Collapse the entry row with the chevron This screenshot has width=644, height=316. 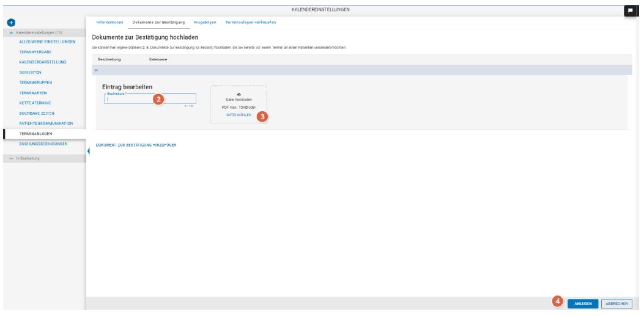click(x=95, y=70)
